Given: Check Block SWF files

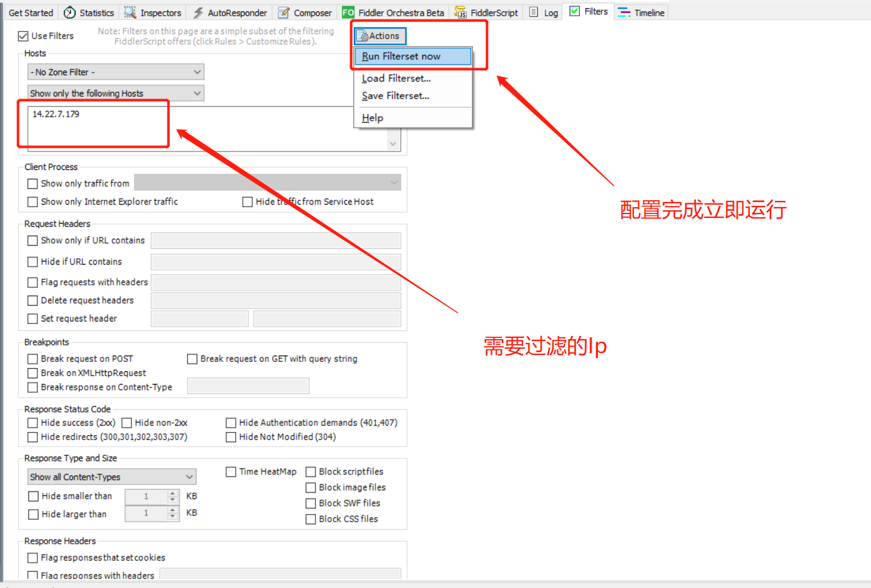Looking at the screenshot, I should 311,503.
